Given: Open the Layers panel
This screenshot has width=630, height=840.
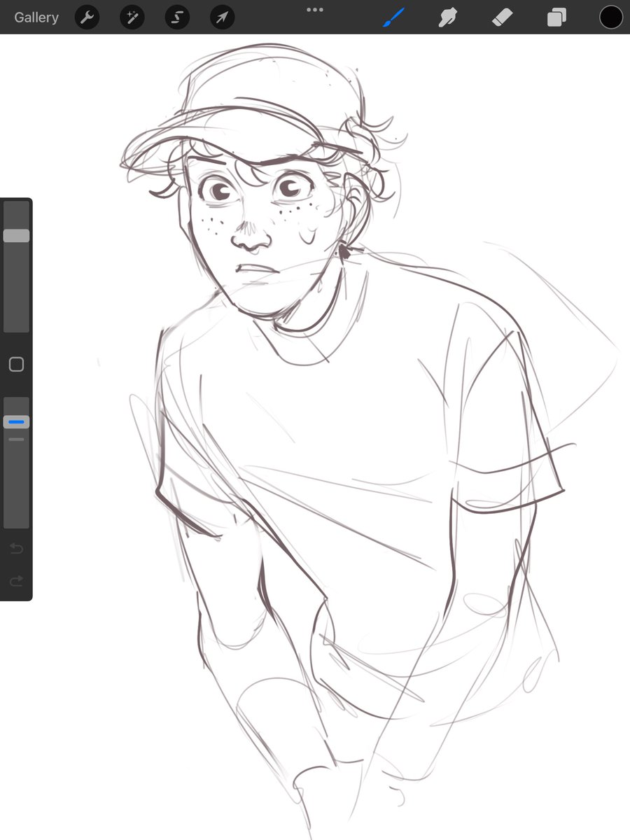Looking at the screenshot, I should 556,17.
